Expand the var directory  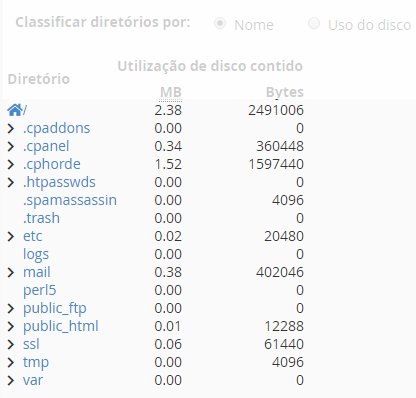coord(11,380)
